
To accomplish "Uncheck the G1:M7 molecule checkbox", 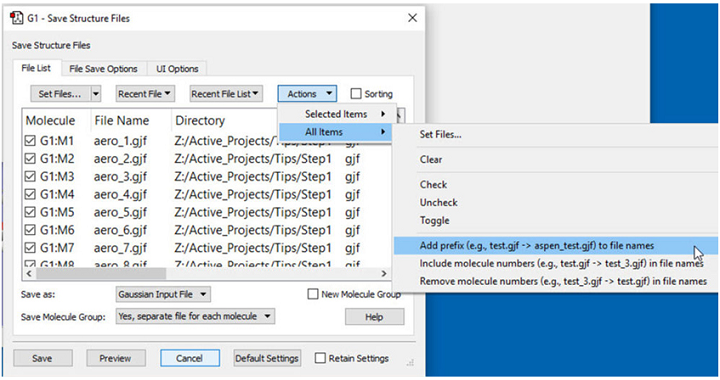I will 30,248.
